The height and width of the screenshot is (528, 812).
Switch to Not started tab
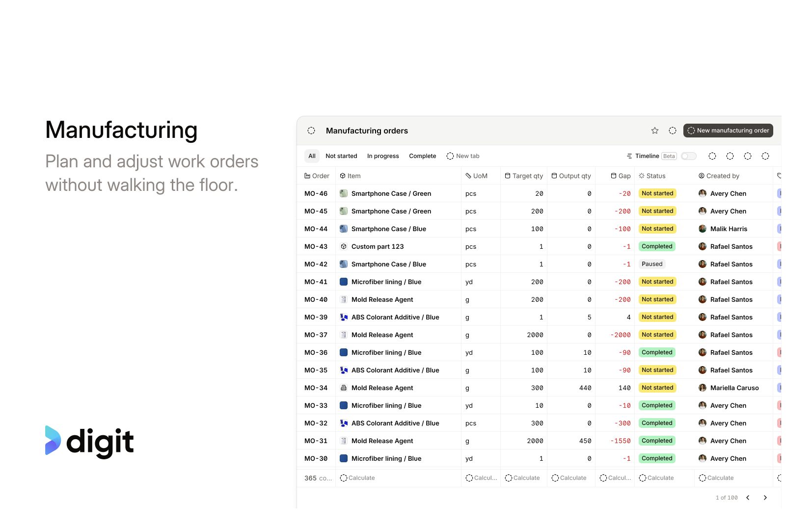click(x=341, y=156)
